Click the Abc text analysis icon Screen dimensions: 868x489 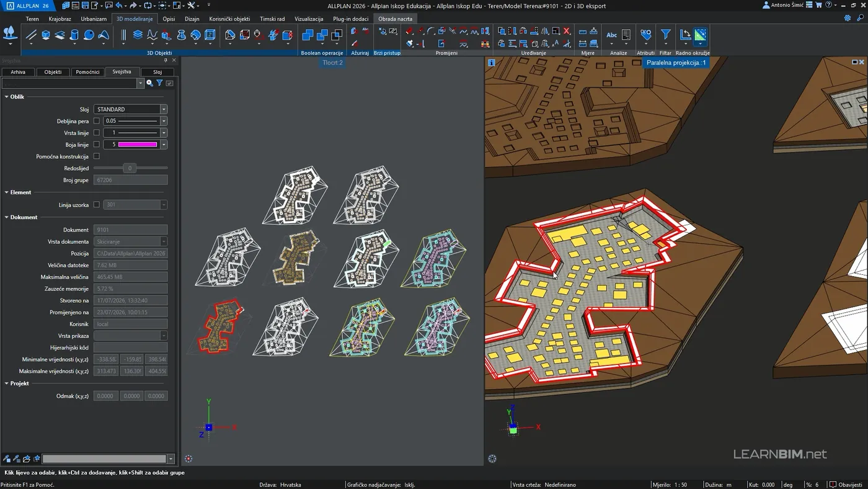612,35
